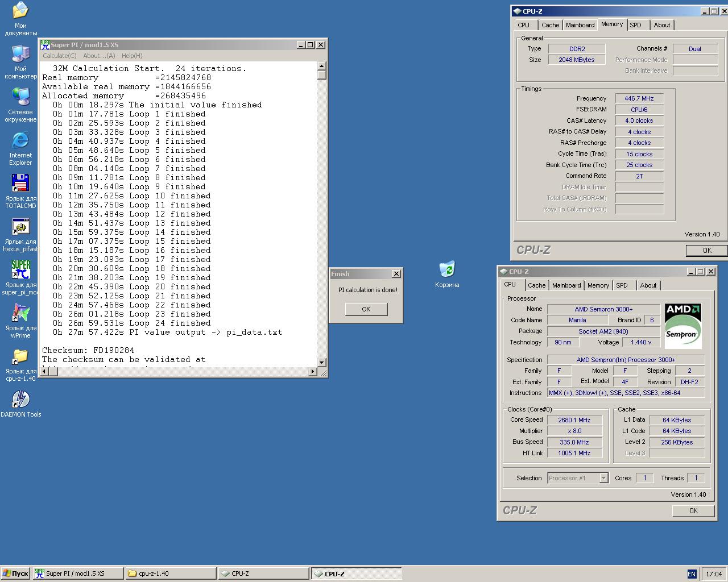Click the Channels # Dual field
728x582 pixels.
(x=695, y=49)
